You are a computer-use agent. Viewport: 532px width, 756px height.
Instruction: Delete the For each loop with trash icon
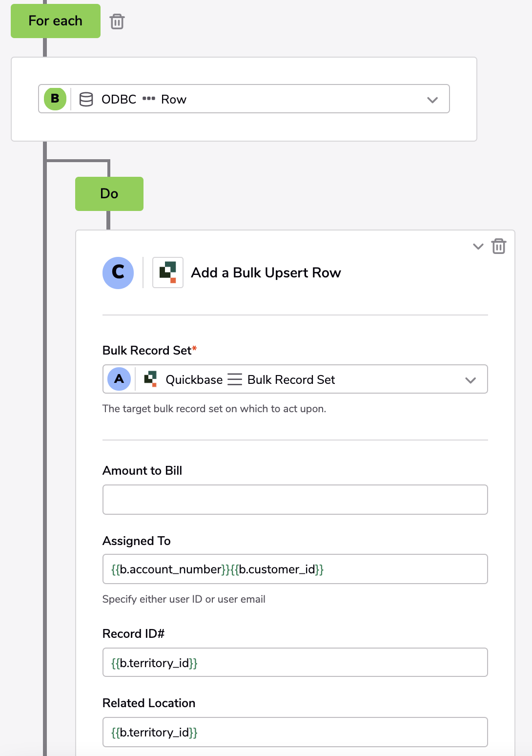[x=117, y=21]
